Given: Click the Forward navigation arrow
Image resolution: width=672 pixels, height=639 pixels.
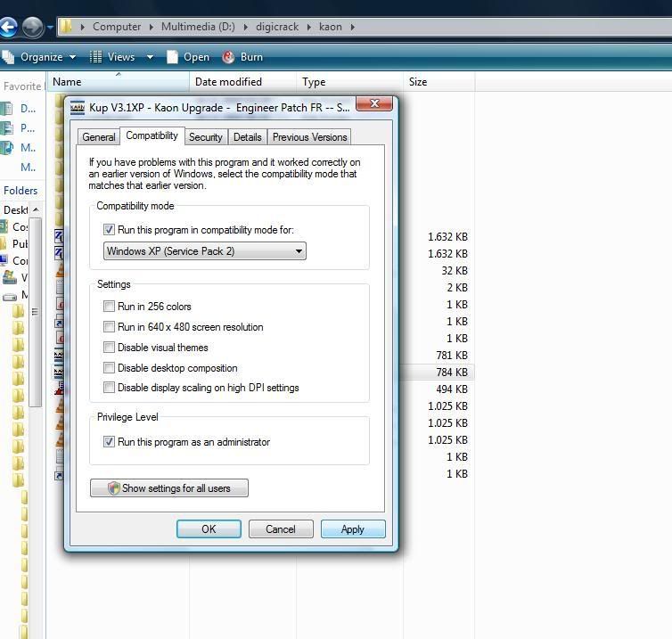Looking at the screenshot, I should pos(32,27).
